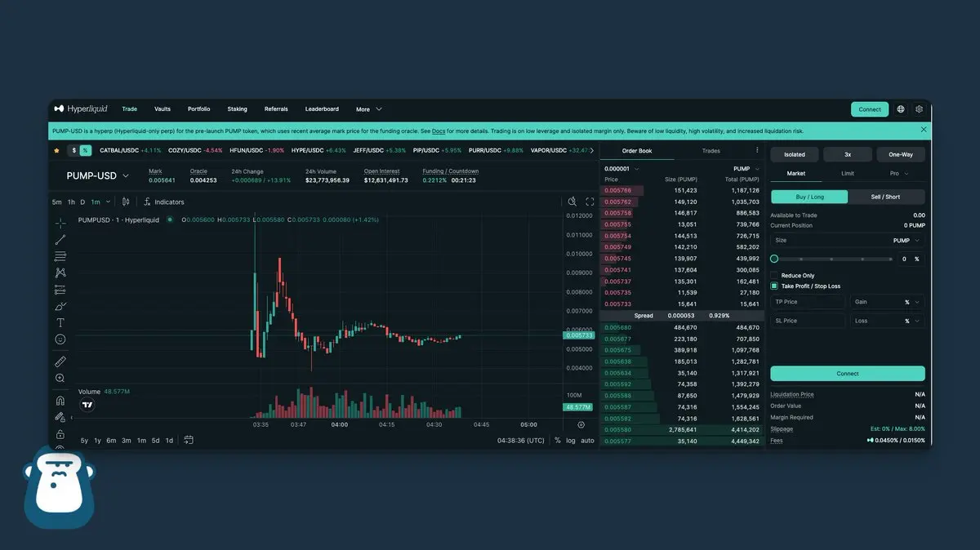Select the Market order tab
980x550 pixels.
pos(795,173)
